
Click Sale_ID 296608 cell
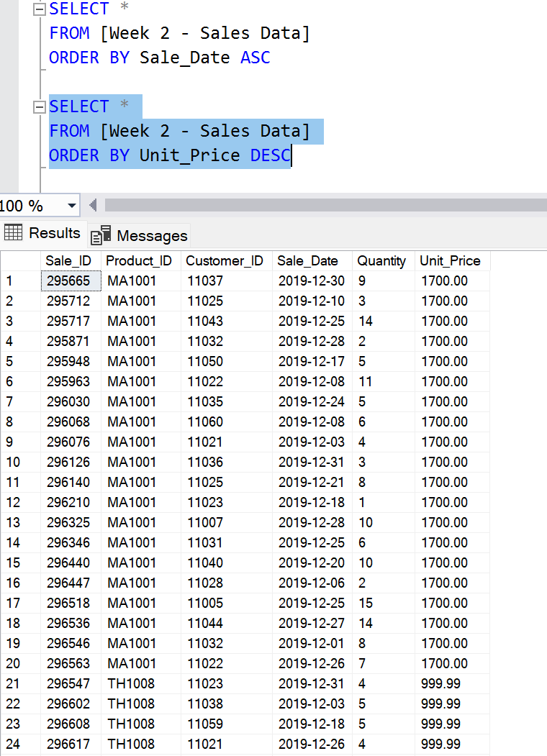[71, 724]
